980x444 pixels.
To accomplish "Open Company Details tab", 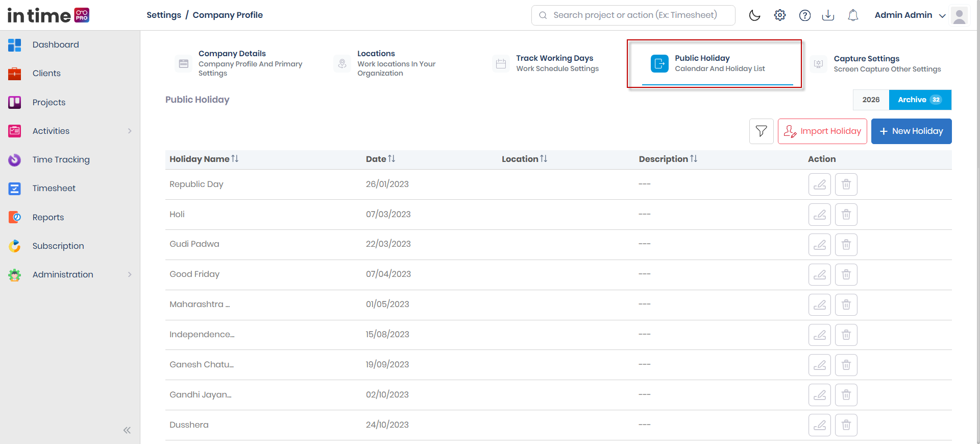I will (240, 63).
